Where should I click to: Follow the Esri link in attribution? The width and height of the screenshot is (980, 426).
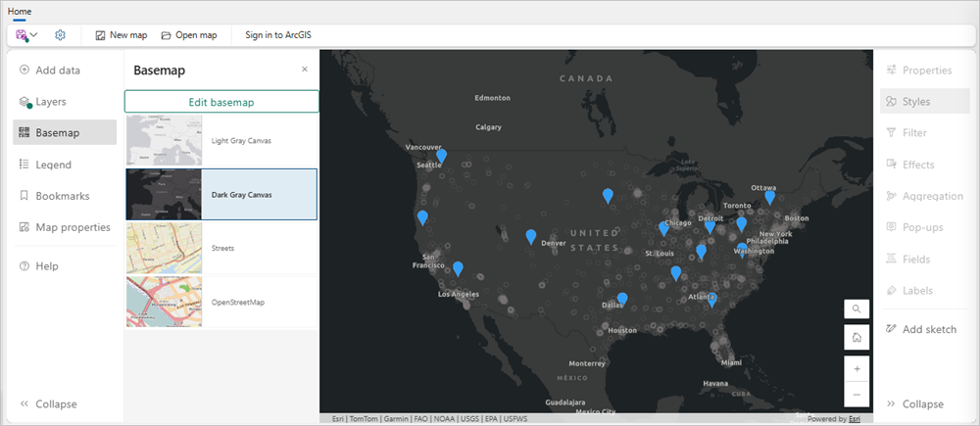(x=854, y=419)
